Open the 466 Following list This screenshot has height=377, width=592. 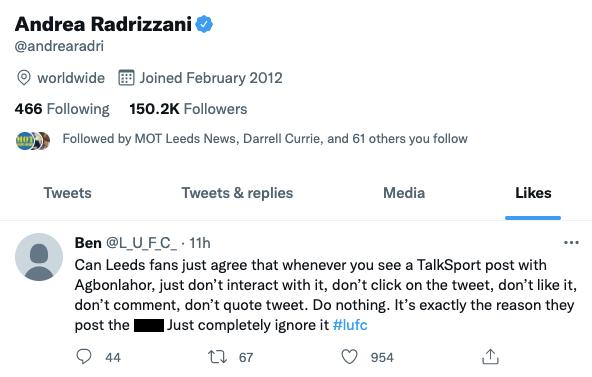[x=62, y=109]
